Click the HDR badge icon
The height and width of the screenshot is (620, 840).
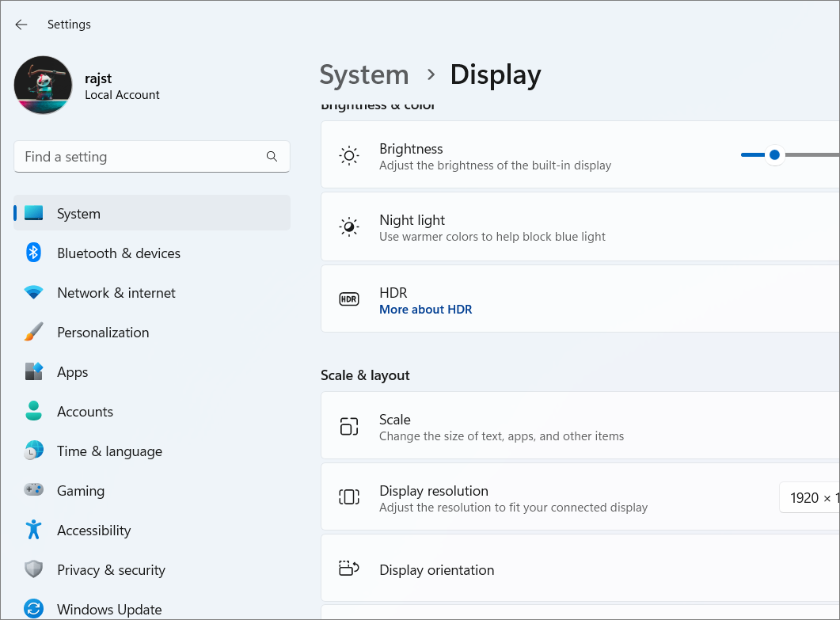point(348,299)
